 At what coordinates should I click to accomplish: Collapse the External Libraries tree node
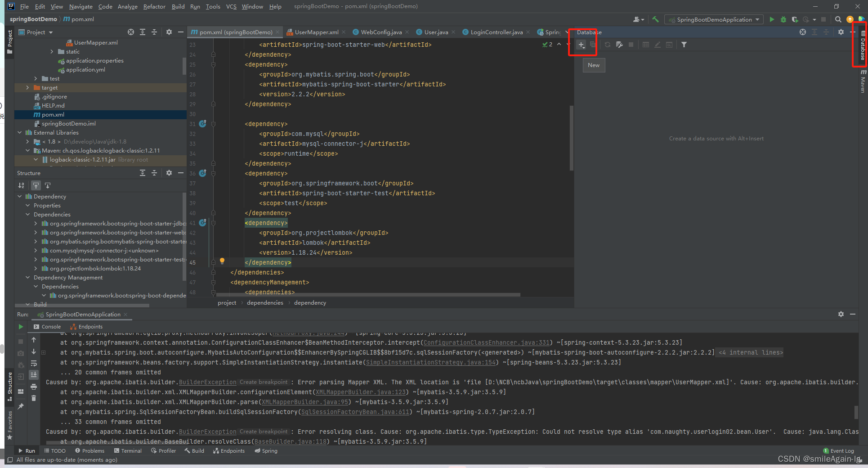(20, 133)
